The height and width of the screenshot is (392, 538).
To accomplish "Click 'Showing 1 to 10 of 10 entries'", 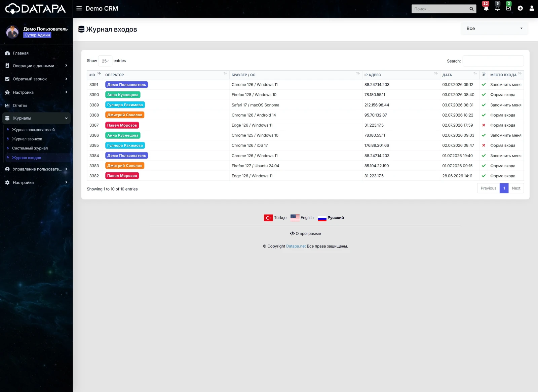I will tap(112, 189).
